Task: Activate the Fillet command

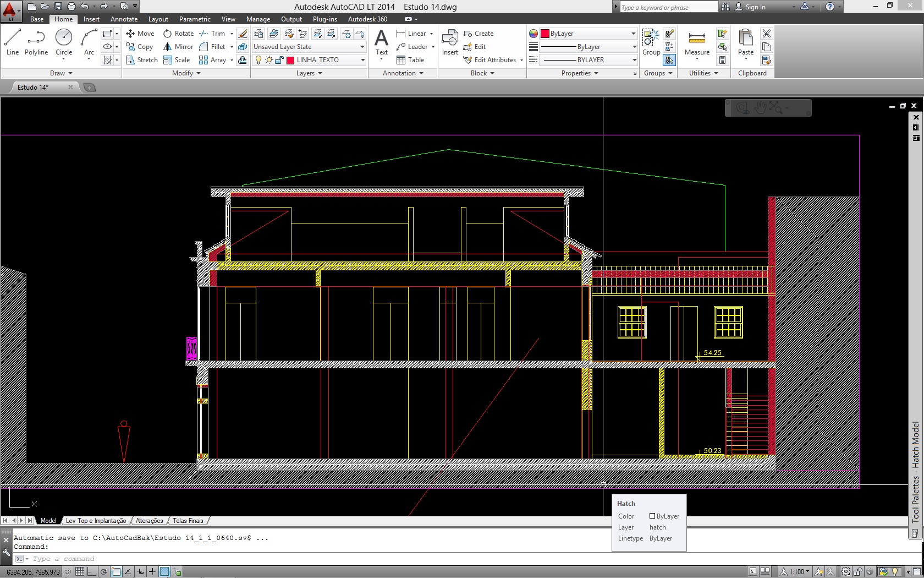Action: [x=212, y=47]
